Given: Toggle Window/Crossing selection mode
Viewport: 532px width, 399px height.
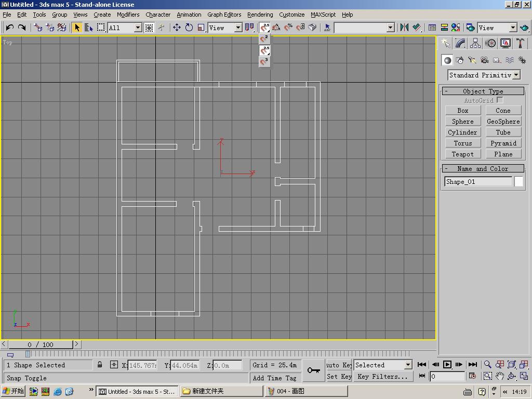Looking at the screenshot, I should (x=149, y=28).
